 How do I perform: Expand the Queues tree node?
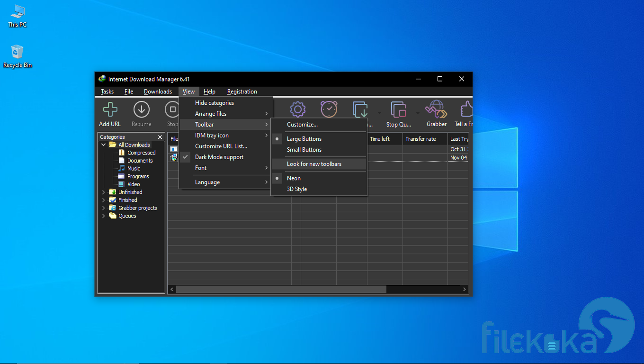104,216
